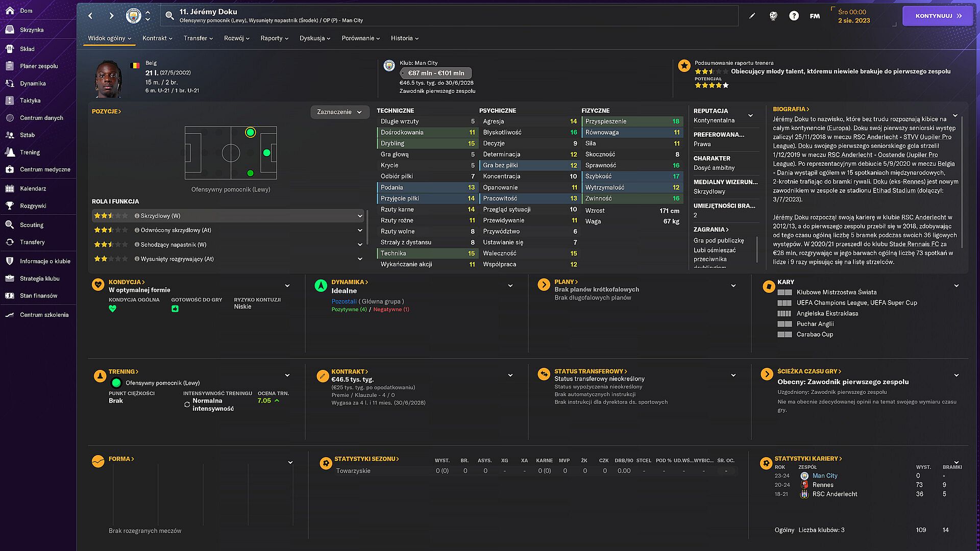
Task: Open the Raporty tab menu
Action: click(274, 38)
